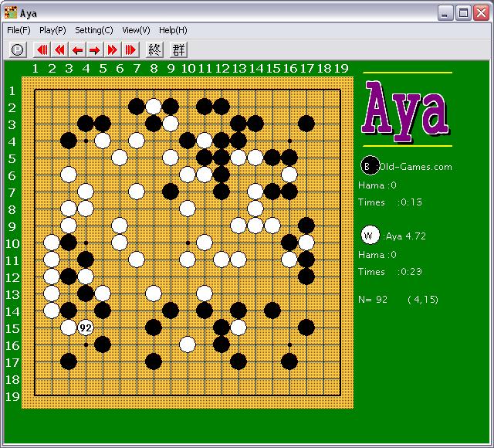Click the white stone numbered 92
The image size is (494, 448).
pos(86,328)
